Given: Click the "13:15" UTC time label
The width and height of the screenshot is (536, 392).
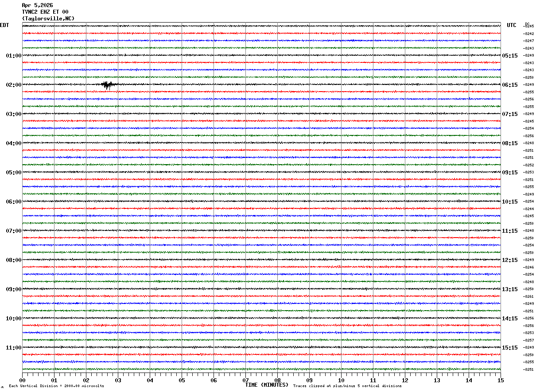Looking at the screenshot, I should point(509,289).
